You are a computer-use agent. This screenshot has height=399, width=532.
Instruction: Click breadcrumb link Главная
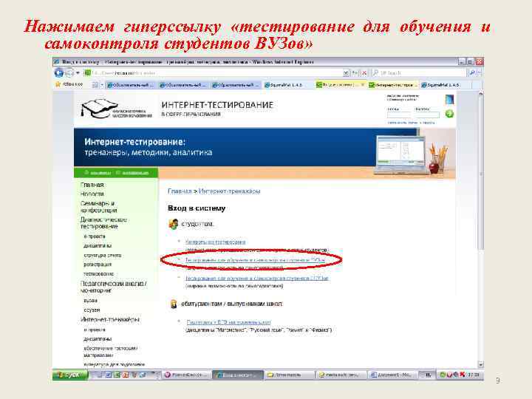coord(180,191)
